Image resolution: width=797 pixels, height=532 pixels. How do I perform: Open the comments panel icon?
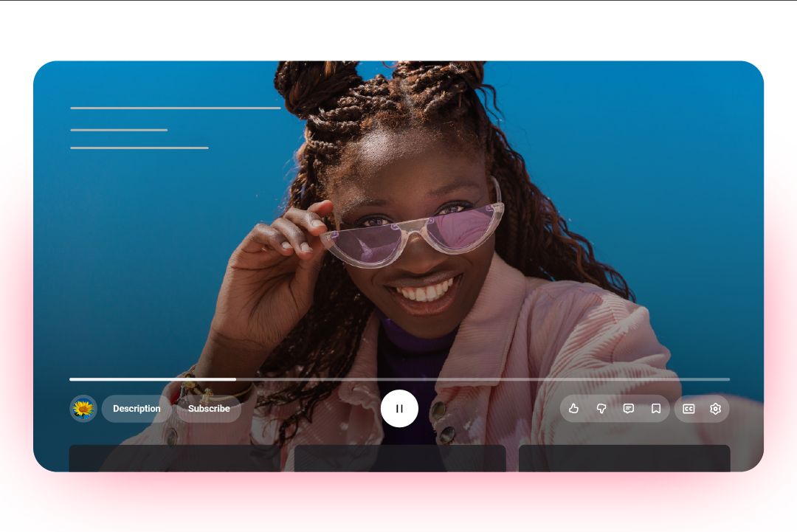pyautogui.click(x=628, y=408)
